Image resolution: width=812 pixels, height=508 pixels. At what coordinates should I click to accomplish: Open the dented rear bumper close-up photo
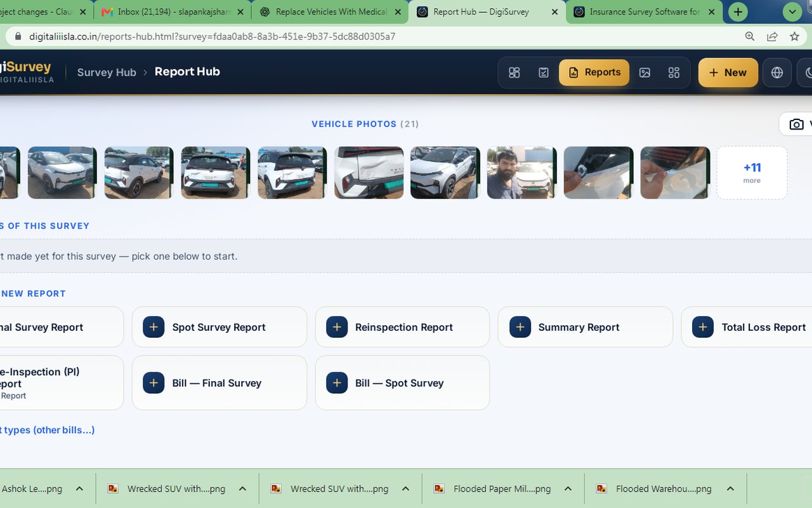click(x=369, y=173)
